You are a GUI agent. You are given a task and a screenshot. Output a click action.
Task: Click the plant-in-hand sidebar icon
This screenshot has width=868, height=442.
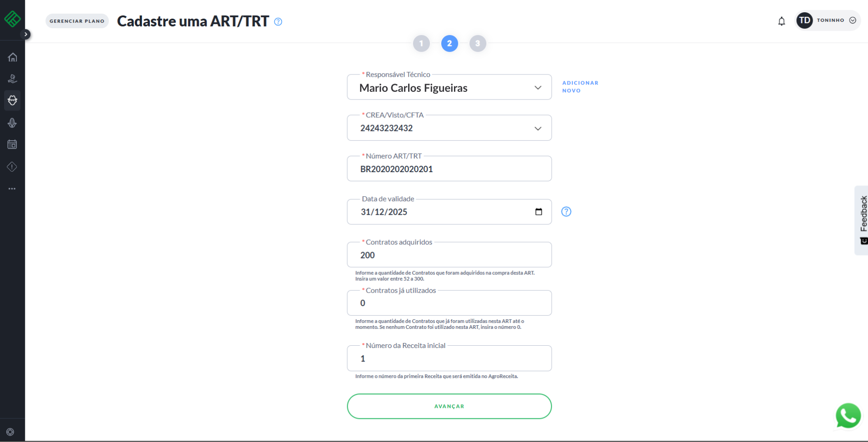pyautogui.click(x=12, y=79)
